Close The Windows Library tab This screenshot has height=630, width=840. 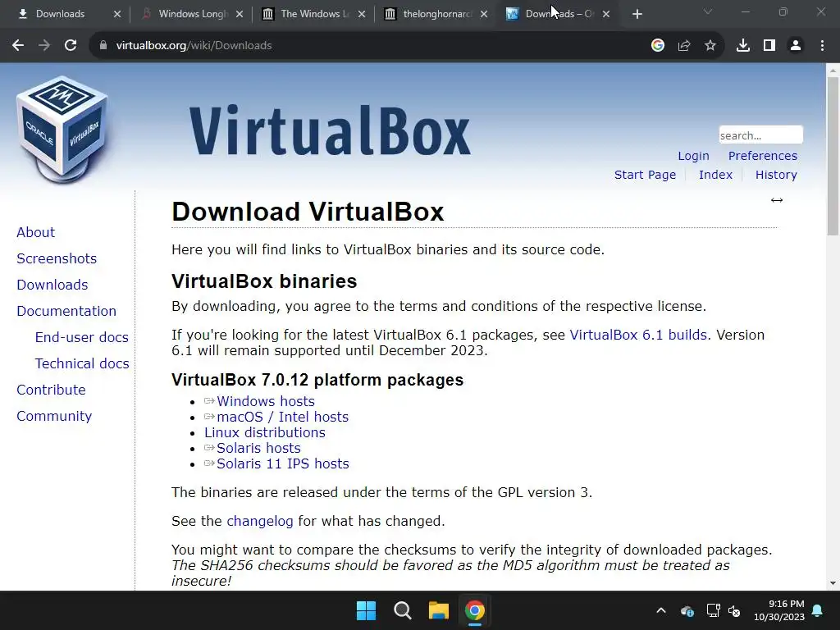click(x=362, y=14)
